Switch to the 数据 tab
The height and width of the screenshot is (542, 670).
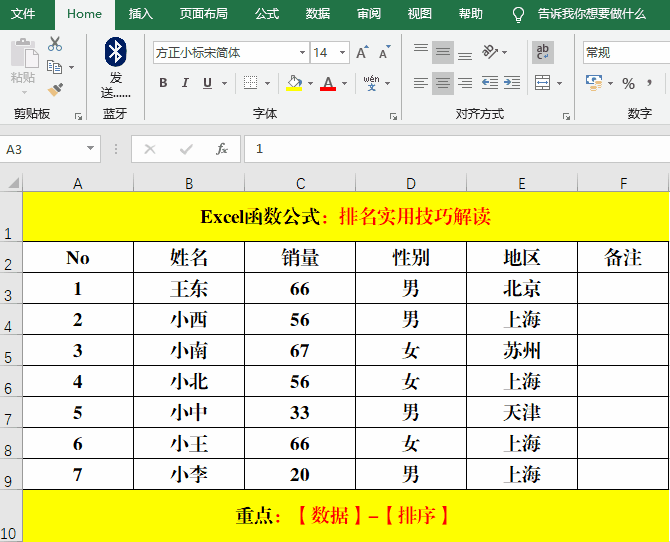click(317, 14)
